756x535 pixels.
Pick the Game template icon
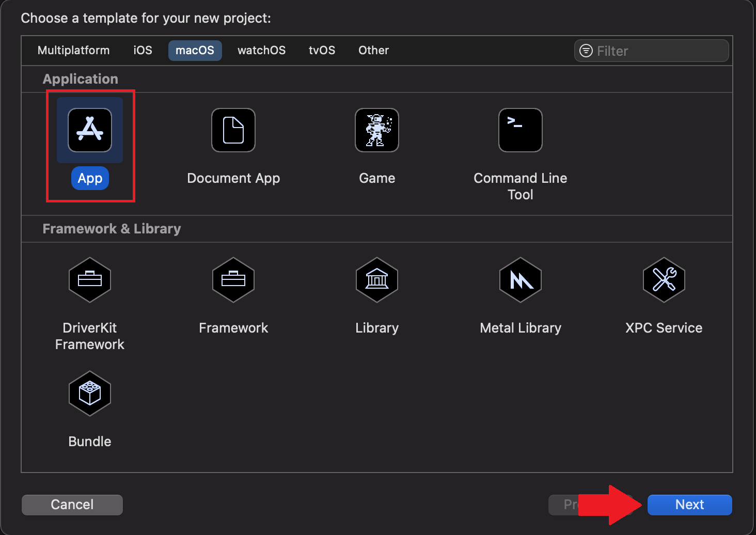[x=377, y=130]
